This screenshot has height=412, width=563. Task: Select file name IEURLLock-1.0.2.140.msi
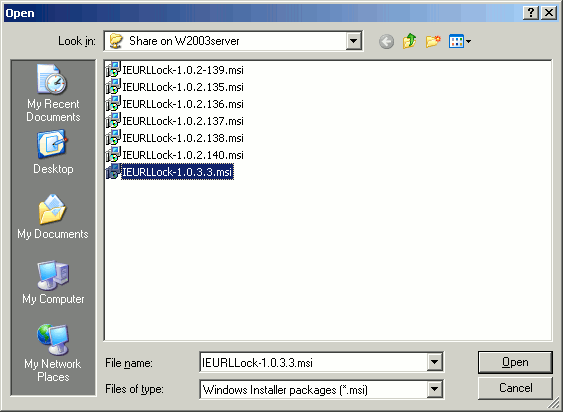tap(183, 155)
